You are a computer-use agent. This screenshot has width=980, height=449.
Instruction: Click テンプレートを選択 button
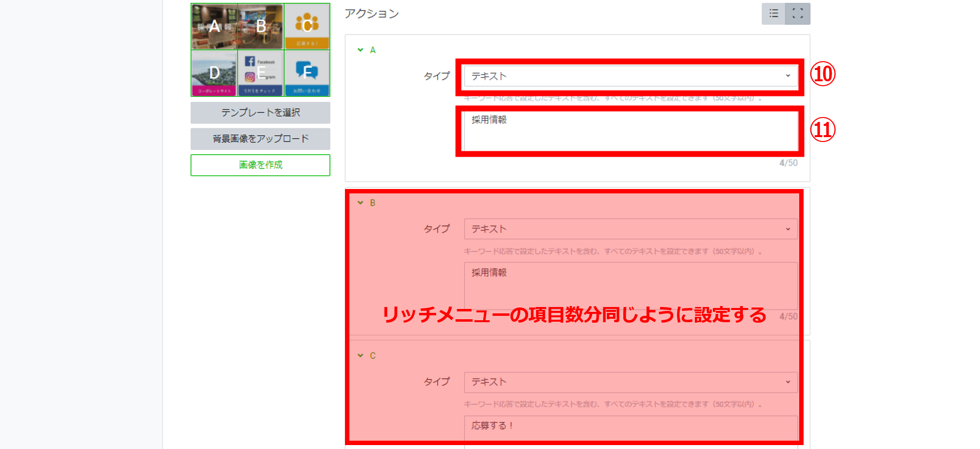coord(260,113)
